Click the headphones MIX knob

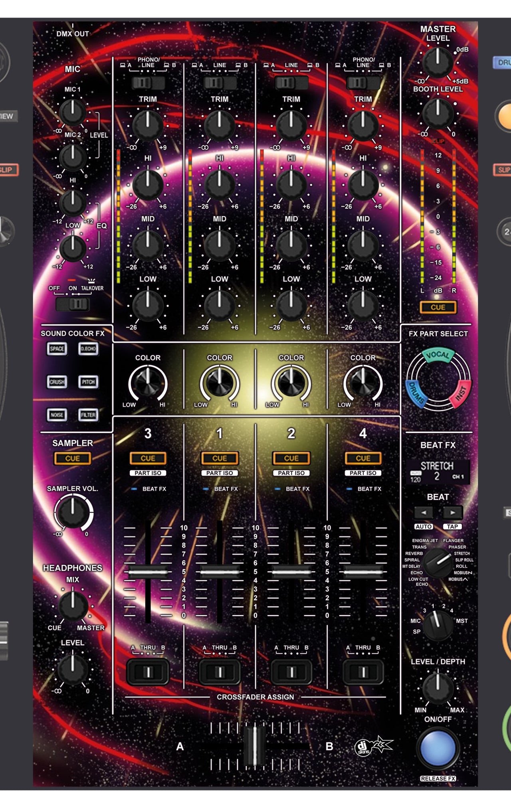73,606
